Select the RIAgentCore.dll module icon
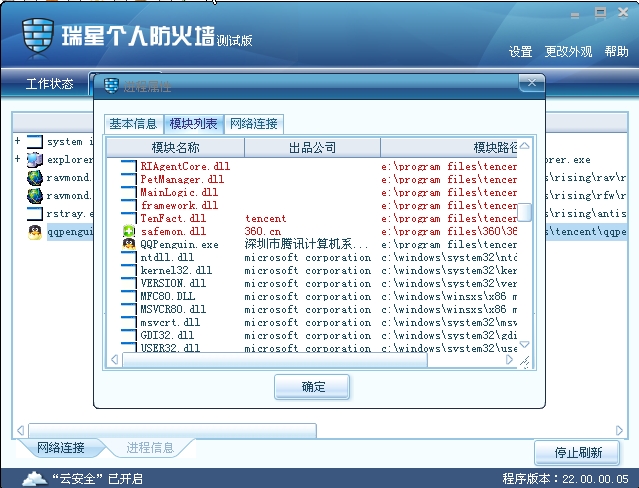This screenshot has height=488, width=639. coord(129,166)
